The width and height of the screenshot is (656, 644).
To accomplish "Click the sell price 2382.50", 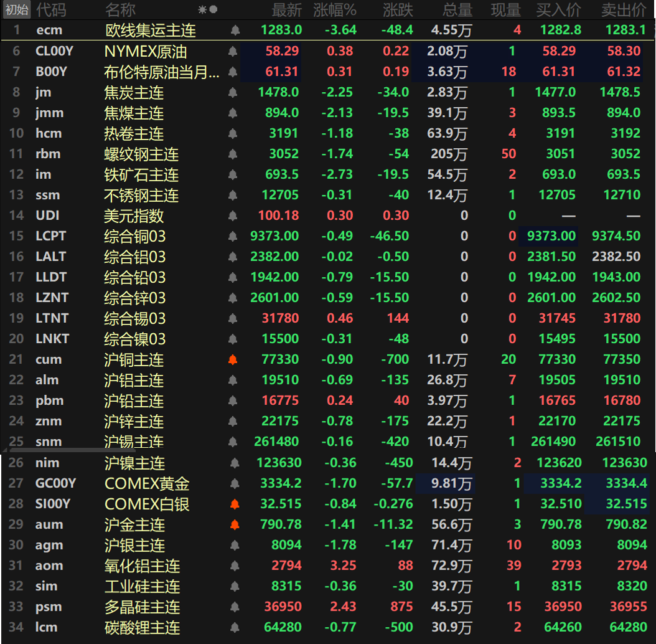I will [616, 257].
